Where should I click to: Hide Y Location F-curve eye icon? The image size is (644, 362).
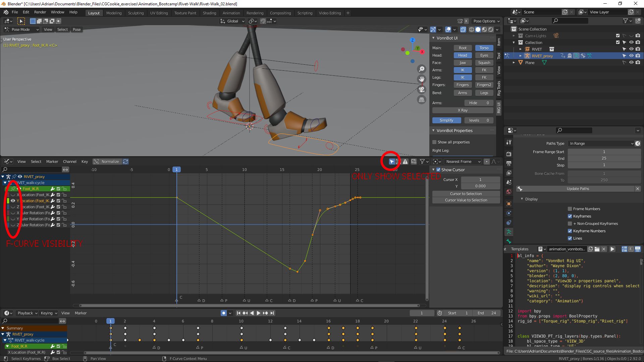[13, 201]
